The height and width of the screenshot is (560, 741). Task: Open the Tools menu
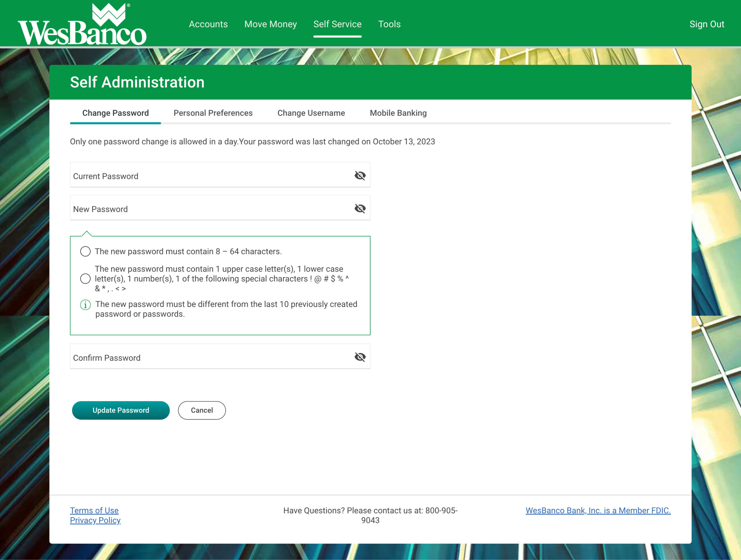389,24
